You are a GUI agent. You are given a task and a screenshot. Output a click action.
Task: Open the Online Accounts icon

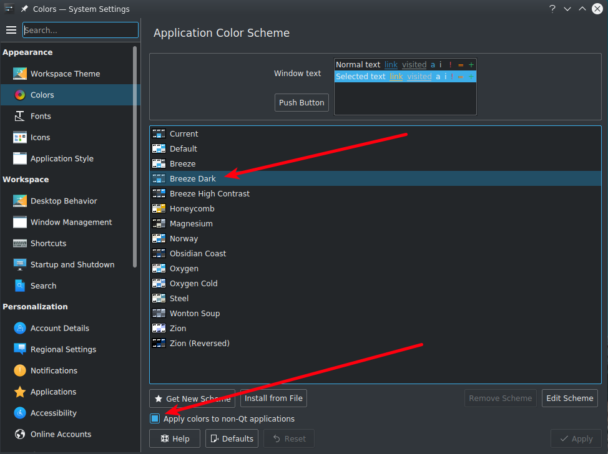point(20,434)
